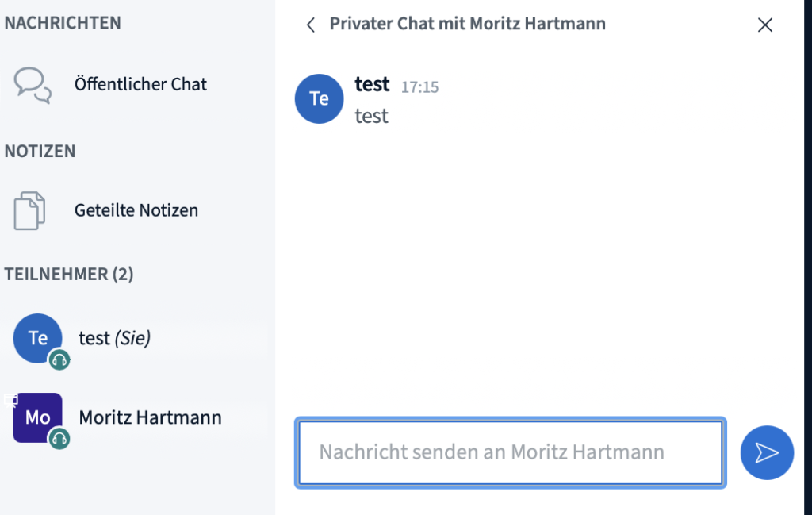Screen dimensions: 812x515
Task: Click the 'Te' avatar beside the chat message
Action: pyautogui.click(x=319, y=98)
